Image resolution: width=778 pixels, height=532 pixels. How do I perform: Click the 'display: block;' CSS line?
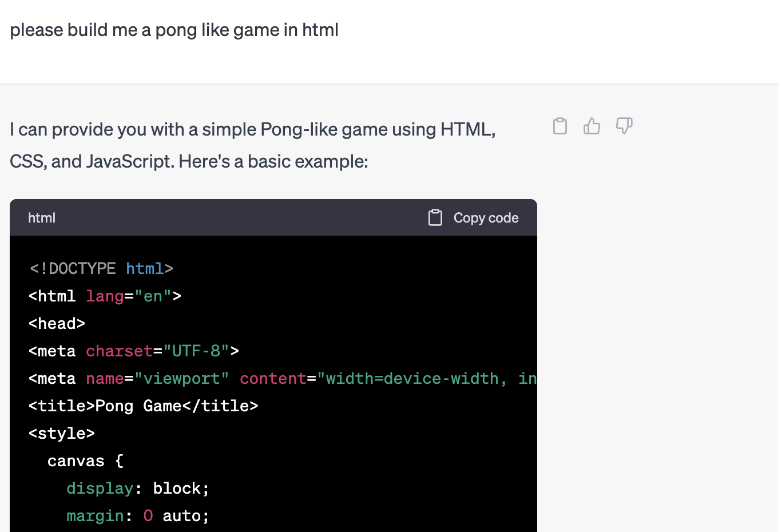tap(138, 488)
